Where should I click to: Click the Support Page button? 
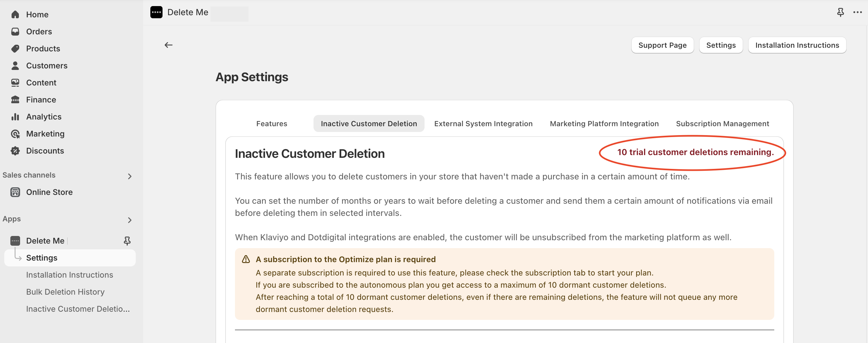[662, 45]
